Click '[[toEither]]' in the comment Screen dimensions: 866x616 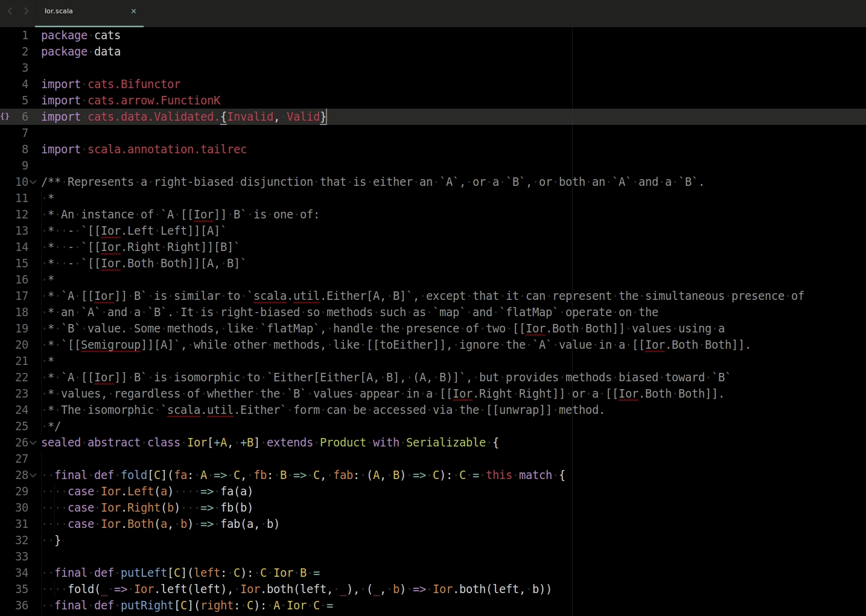pyautogui.click(x=409, y=345)
